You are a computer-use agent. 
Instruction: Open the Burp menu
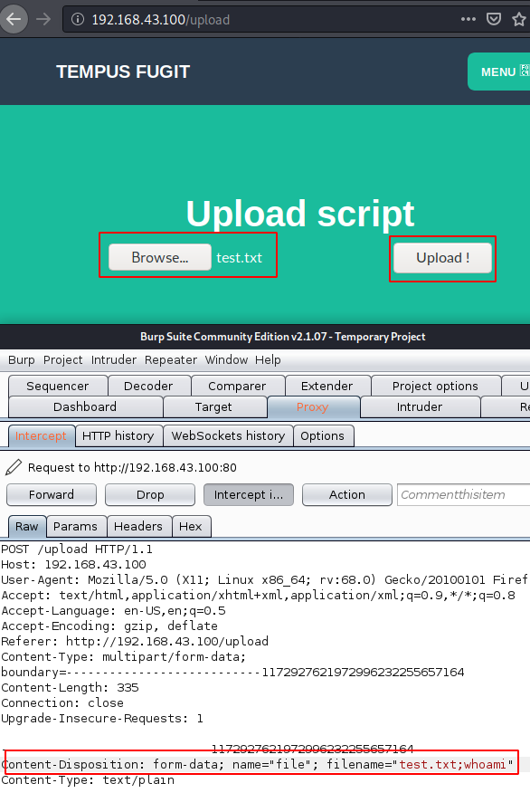coord(21,360)
